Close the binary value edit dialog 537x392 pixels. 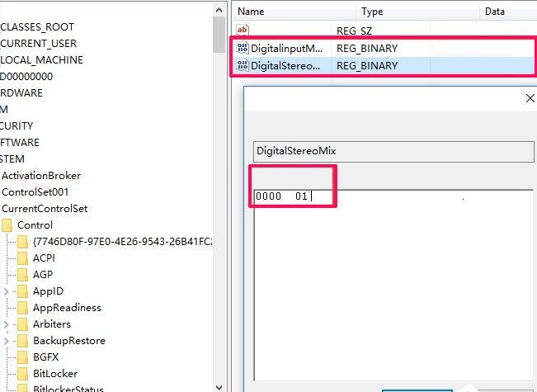point(530,98)
